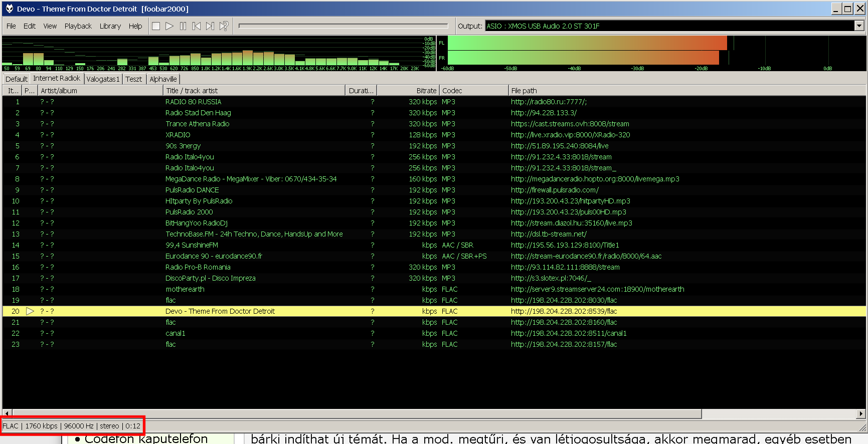The height and width of the screenshot is (444, 868).
Task: Sort by the Codec column header
Action: pos(474,91)
